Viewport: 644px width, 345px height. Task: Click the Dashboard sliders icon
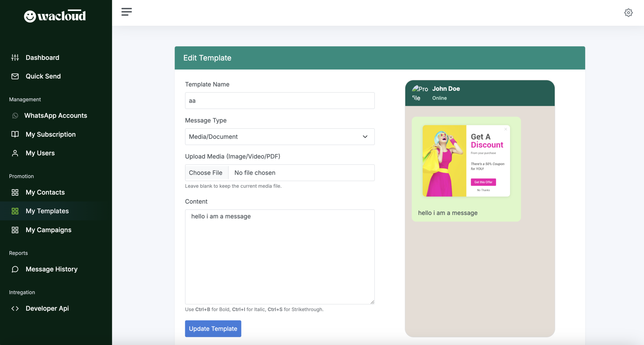tap(15, 57)
